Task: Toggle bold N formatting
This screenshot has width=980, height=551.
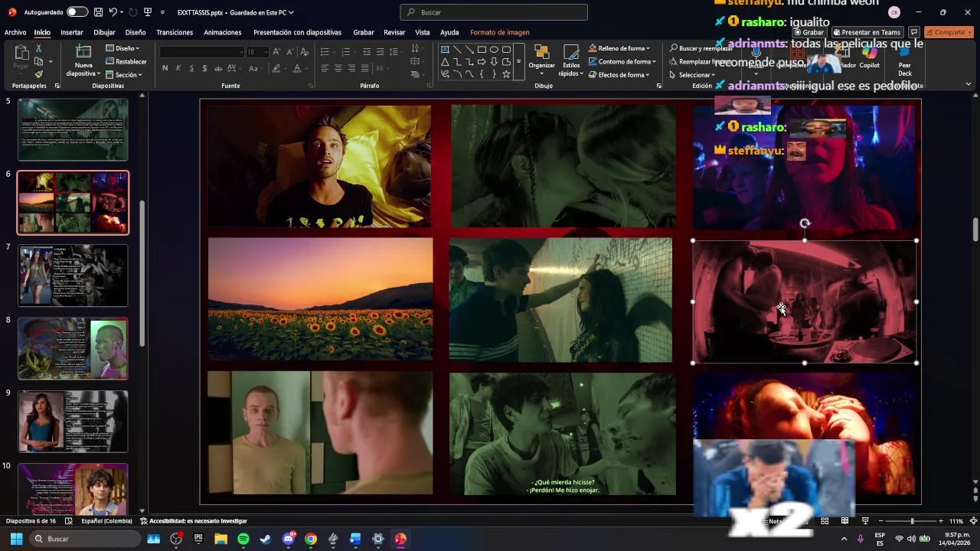Action: pyautogui.click(x=165, y=68)
